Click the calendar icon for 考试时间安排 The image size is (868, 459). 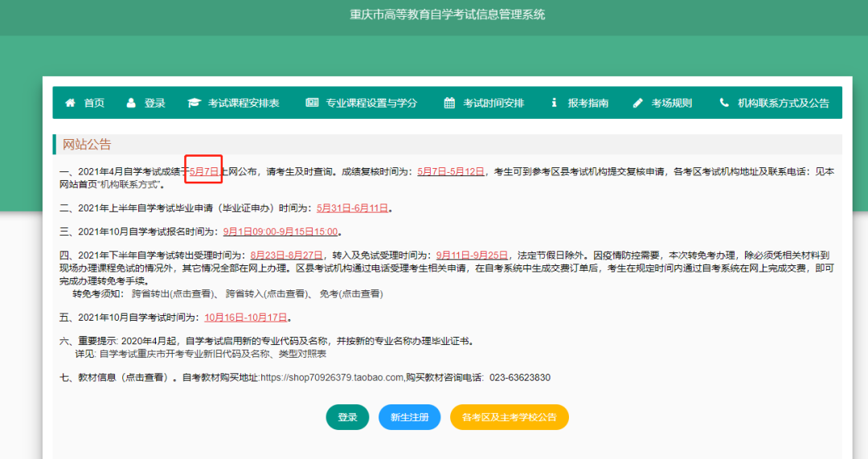tap(449, 103)
